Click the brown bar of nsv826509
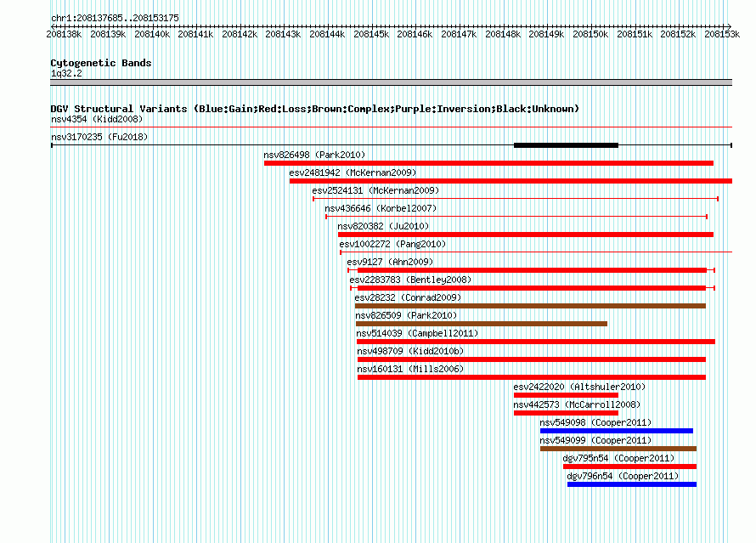The height and width of the screenshot is (543, 756). point(481,324)
